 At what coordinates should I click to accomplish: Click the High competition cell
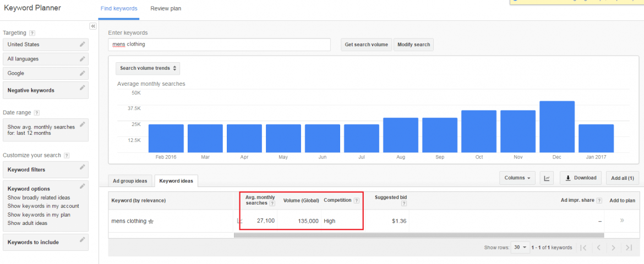pos(329,221)
